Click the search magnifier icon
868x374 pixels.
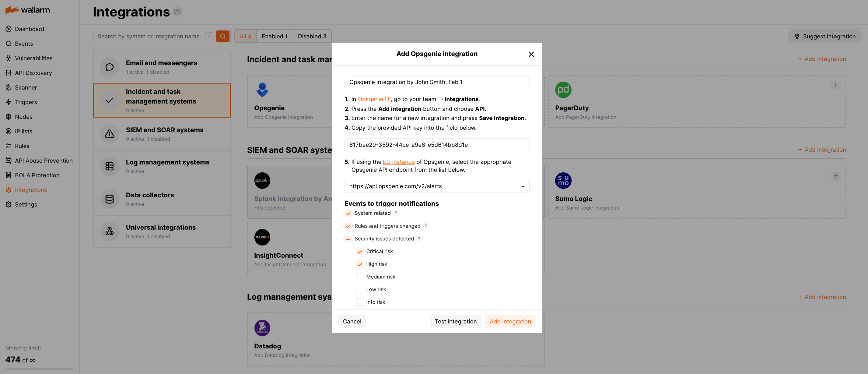(x=222, y=36)
